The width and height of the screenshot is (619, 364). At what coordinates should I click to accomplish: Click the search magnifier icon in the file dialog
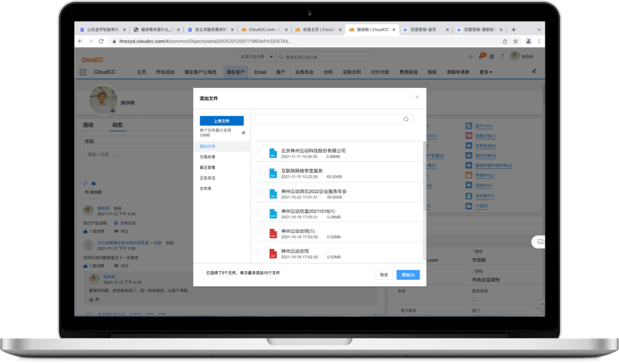[406, 119]
